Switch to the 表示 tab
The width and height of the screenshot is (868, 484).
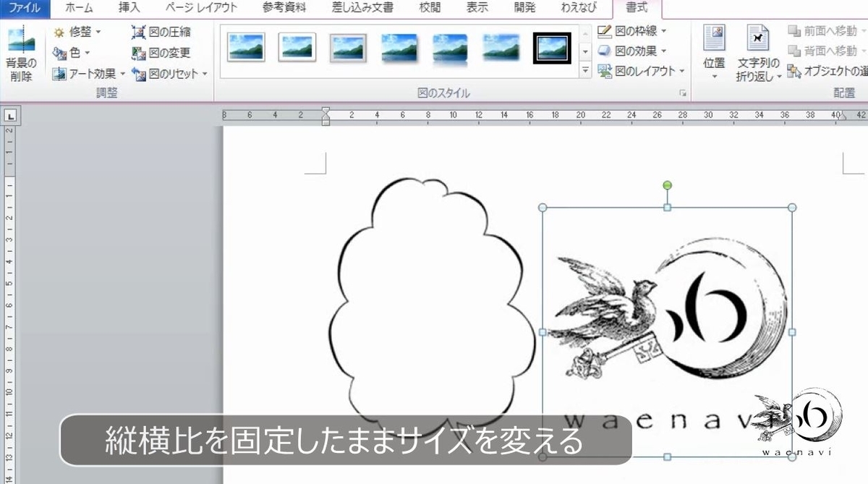[x=477, y=9]
